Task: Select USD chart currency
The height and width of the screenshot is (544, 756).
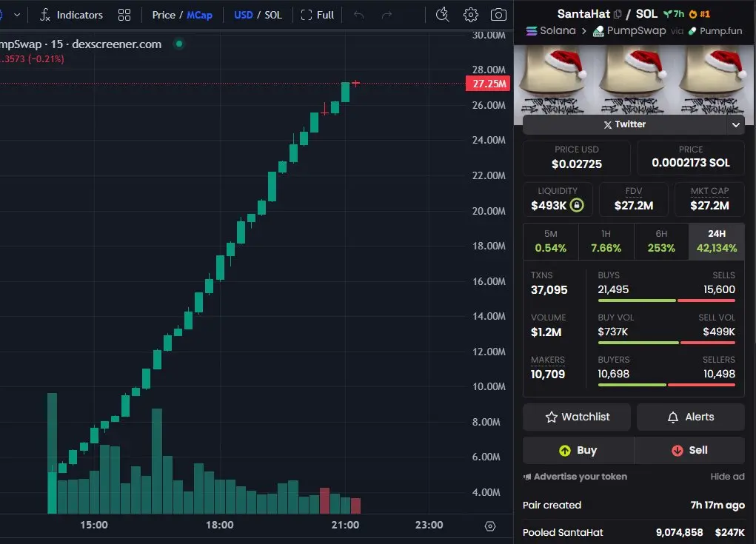Action: click(243, 15)
